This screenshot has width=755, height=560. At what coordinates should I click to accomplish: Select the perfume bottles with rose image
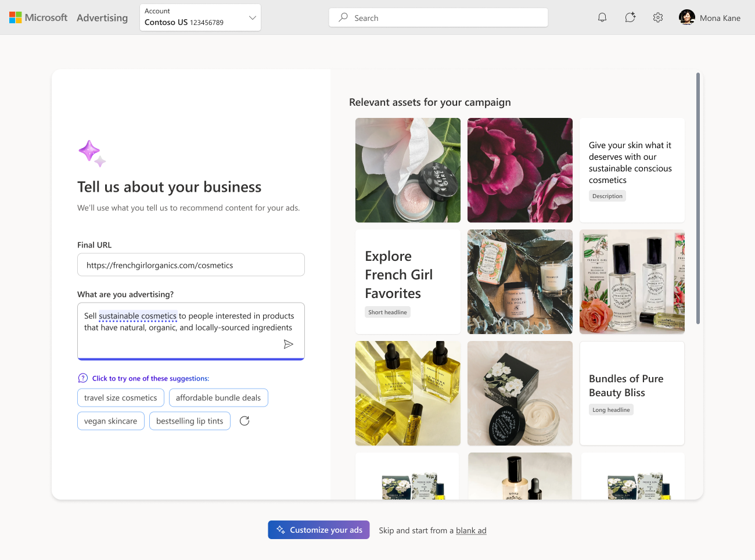coord(632,282)
